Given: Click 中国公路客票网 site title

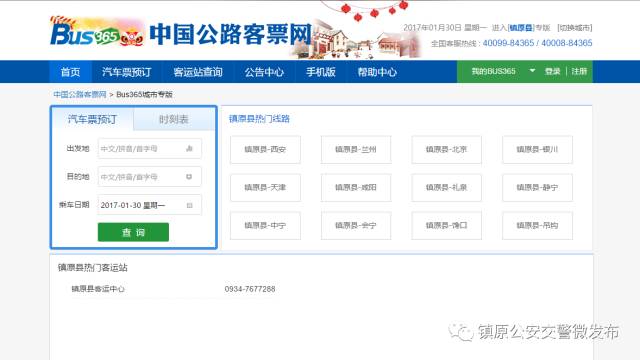Looking at the screenshot, I should tap(231, 34).
